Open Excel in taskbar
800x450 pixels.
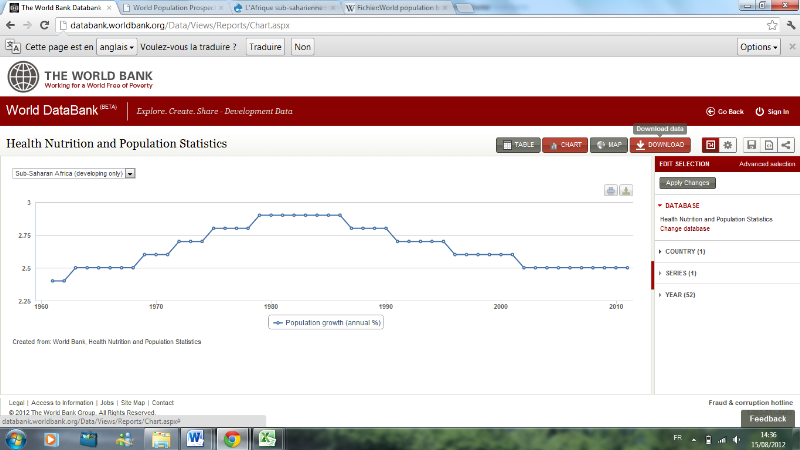pyautogui.click(x=267, y=439)
